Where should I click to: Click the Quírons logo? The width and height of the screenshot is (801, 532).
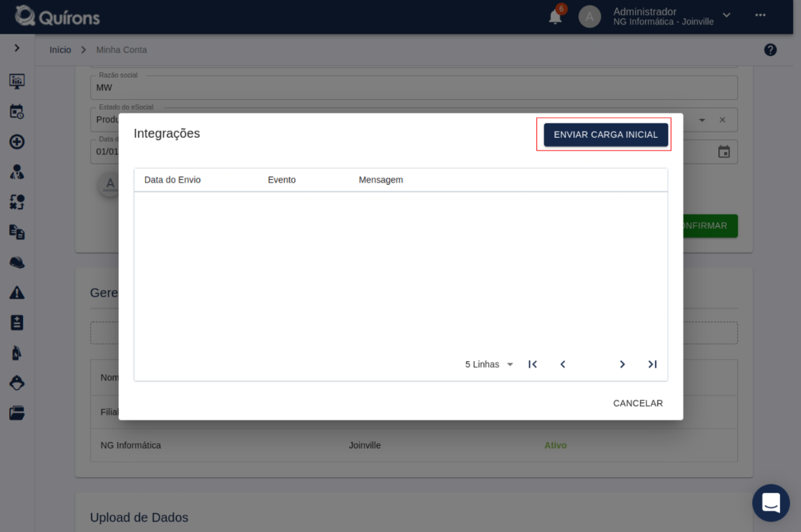(x=57, y=17)
